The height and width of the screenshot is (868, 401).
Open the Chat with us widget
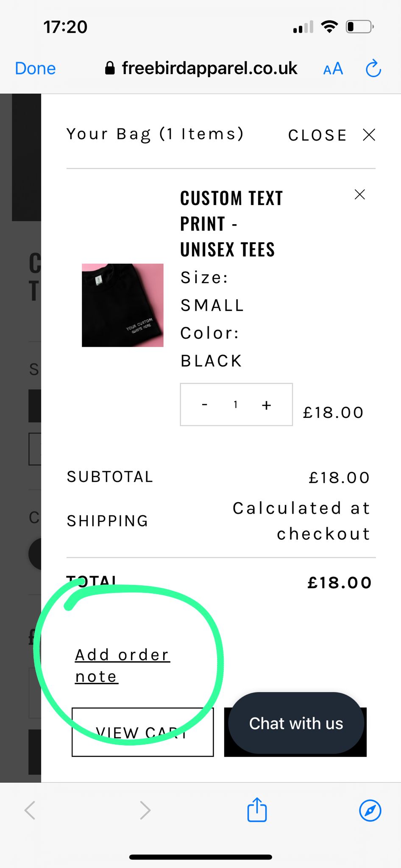click(296, 723)
